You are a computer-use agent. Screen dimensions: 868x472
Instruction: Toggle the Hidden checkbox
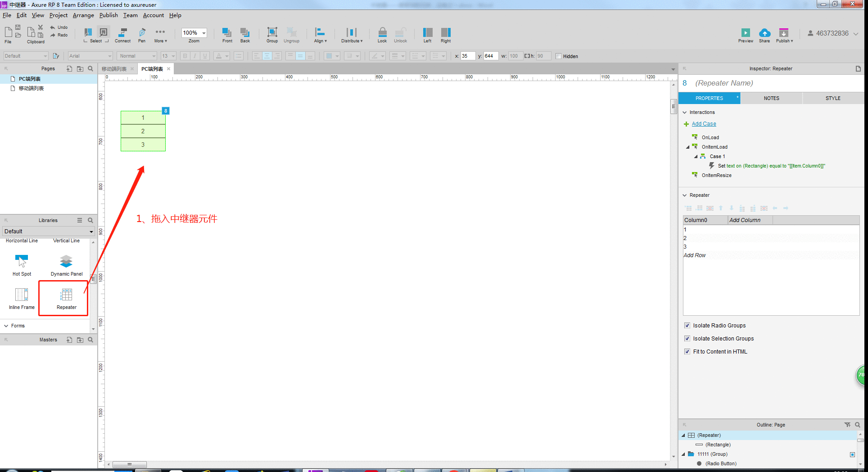point(559,56)
